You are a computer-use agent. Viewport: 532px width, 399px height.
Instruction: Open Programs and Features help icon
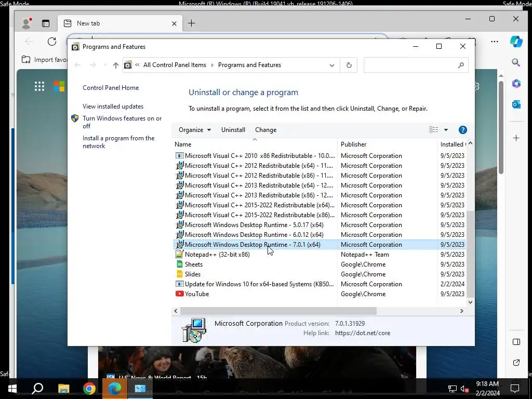(x=462, y=130)
